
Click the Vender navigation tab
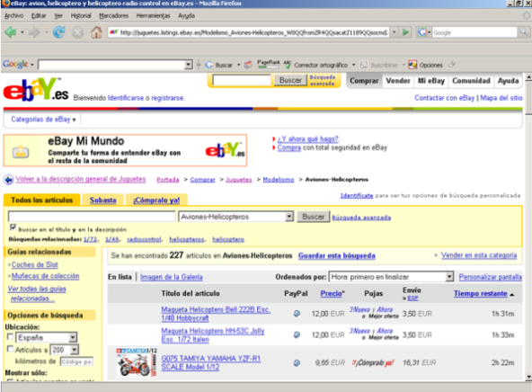tap(398, 81)
